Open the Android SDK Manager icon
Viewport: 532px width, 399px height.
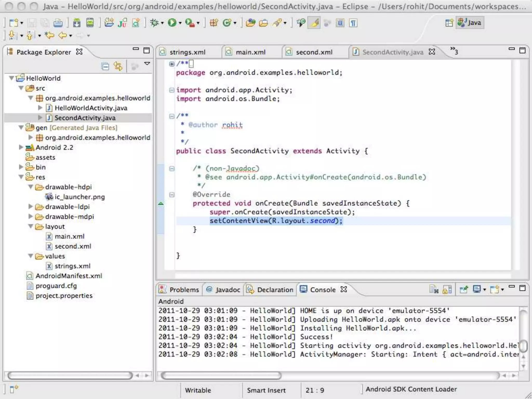77,23
